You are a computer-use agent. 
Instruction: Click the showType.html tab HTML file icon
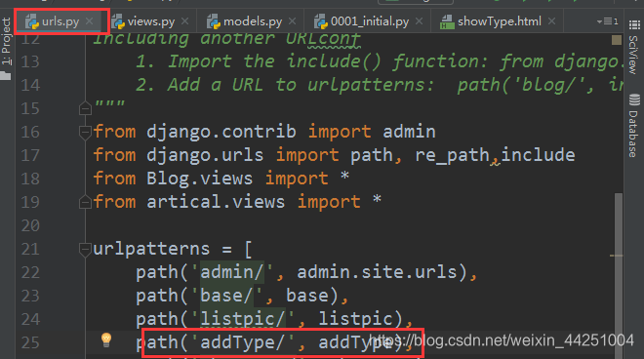tap(447, 22)
